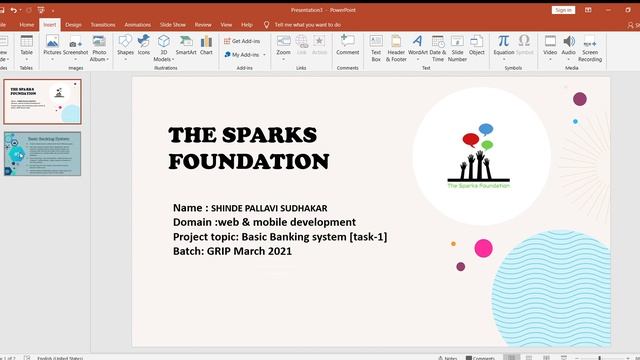Open the Notes pane

448,358
